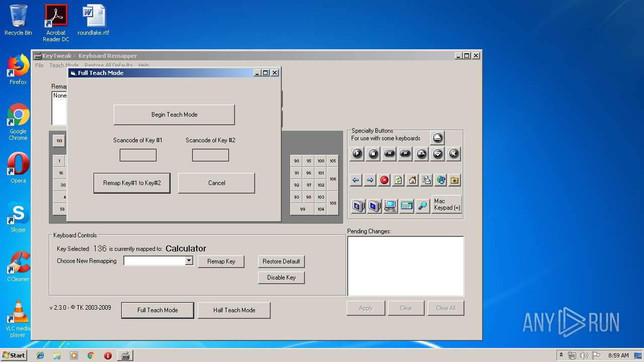
Task: Click the Next Track specialty button
Action: point(406,154)
